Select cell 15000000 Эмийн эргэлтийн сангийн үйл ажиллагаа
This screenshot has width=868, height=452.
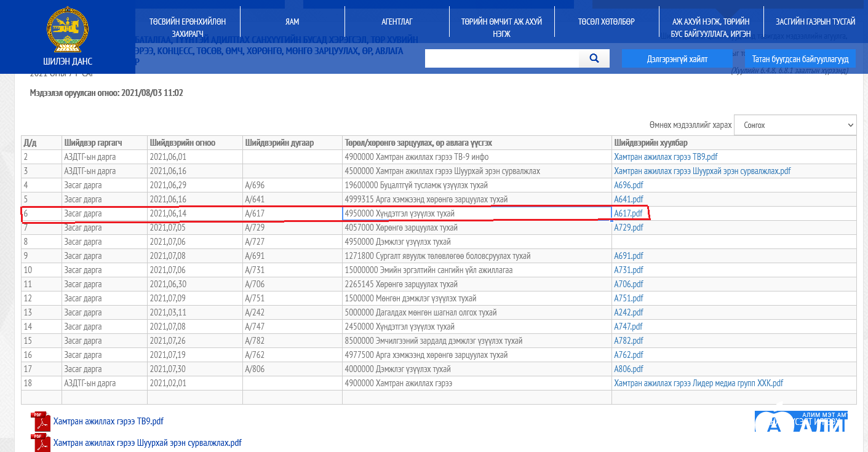(477, 270)
